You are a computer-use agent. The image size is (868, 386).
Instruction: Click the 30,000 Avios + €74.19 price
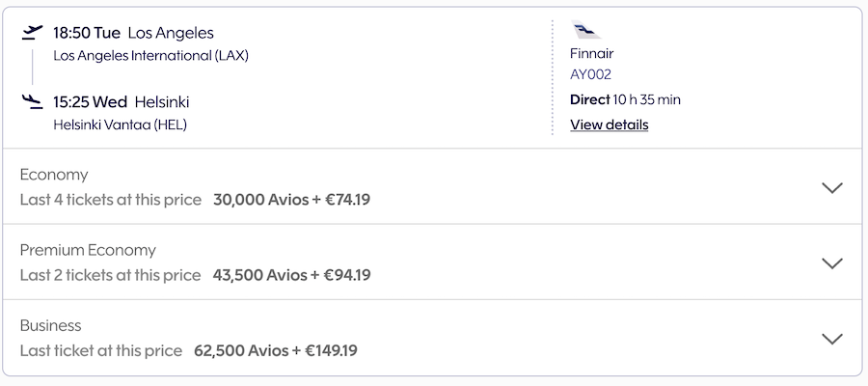(x=291, y=200)
